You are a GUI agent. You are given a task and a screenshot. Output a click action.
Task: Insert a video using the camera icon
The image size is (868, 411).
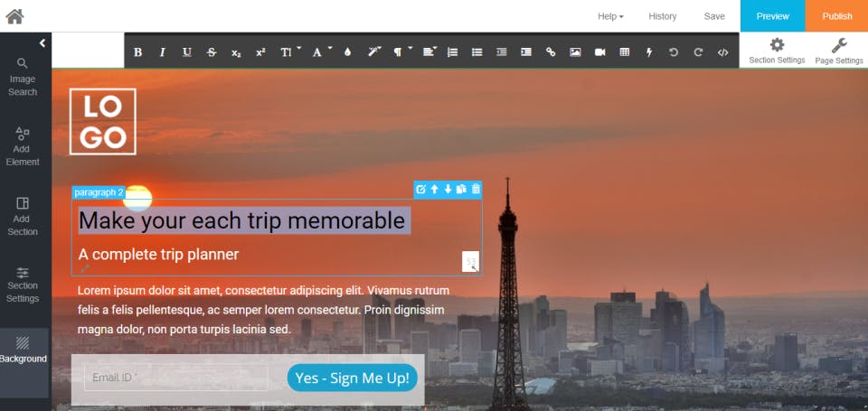[x=599, y=52]
